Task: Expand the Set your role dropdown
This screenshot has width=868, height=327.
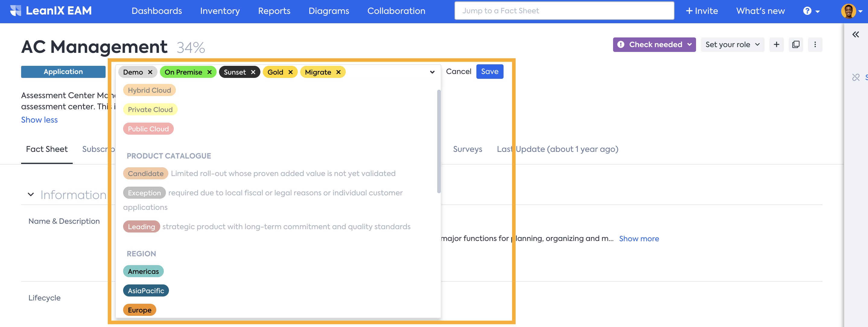Action: pyautogui.click(x=732, y=44)
